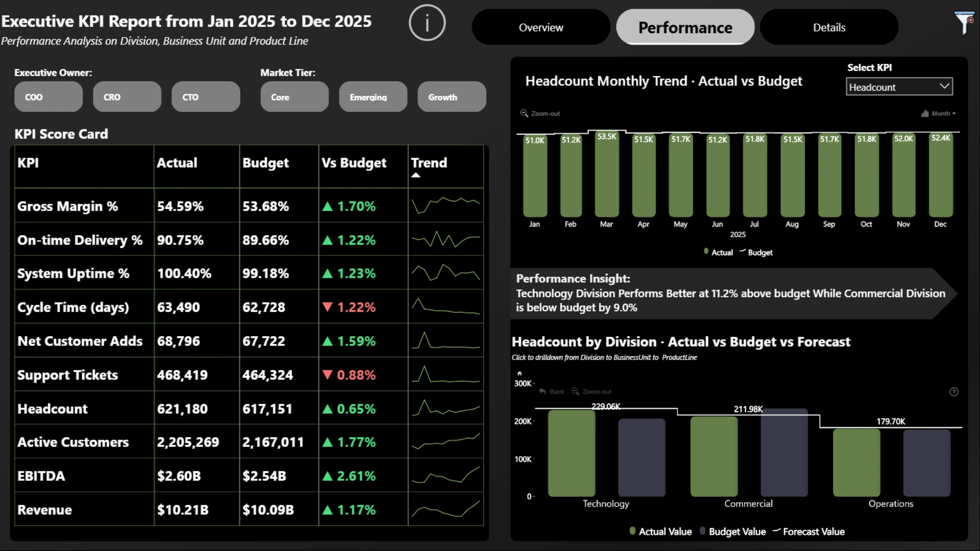Click Zoom-out magnifier in division chart
Screen dimensions: 980x551
click(575, 391)
